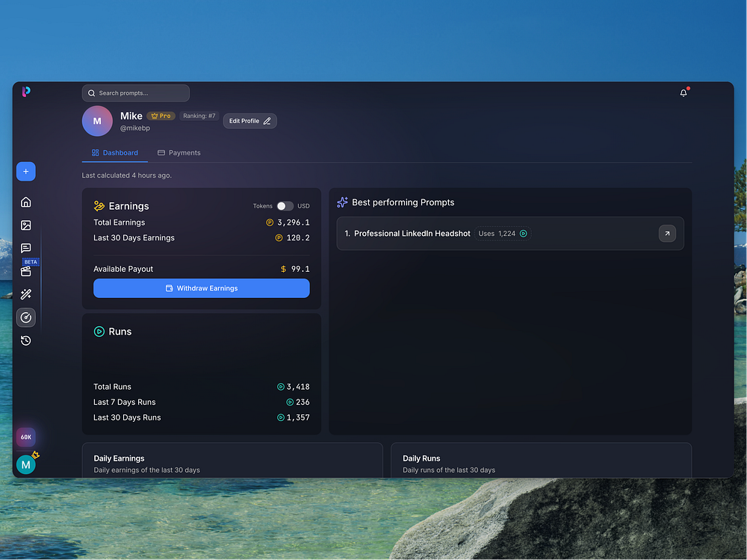Click the Professional LinkedIn Headshot prompt title

(412, 233)
